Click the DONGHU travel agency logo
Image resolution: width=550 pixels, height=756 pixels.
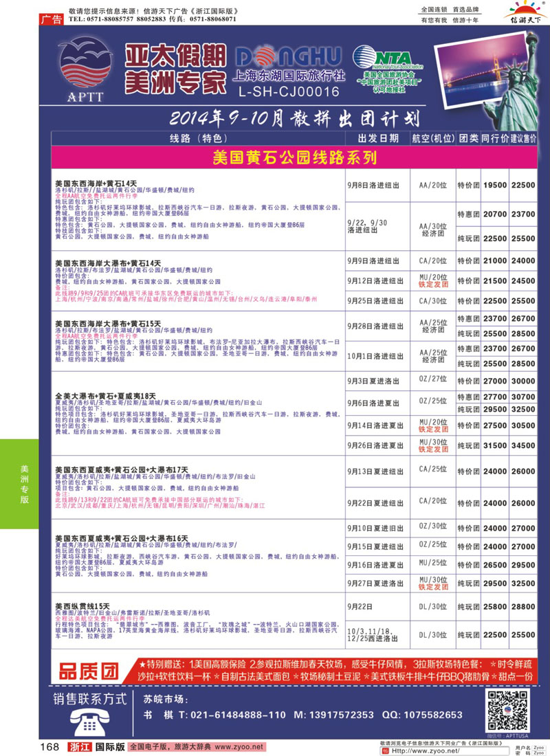289,58
